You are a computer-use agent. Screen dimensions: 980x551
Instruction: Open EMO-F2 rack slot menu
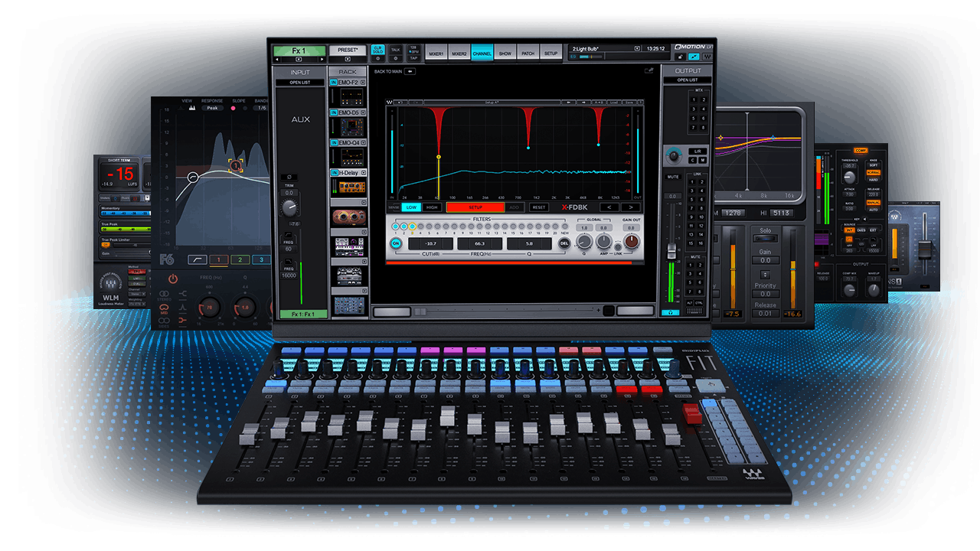click(363, 83)
